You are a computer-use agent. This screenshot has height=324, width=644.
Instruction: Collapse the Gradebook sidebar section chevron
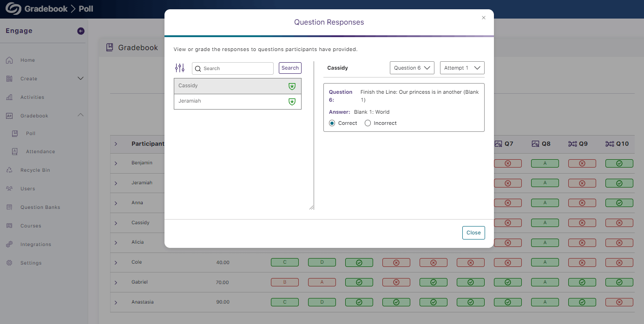coord(80,115)
